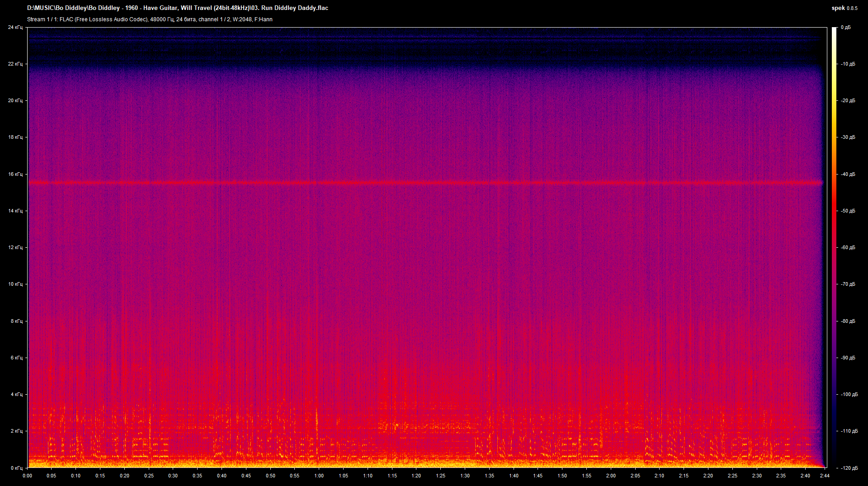Click the 2:44 end time label
Image resolution: width=868 pixels, height=486 pixels.
point(825,476)
